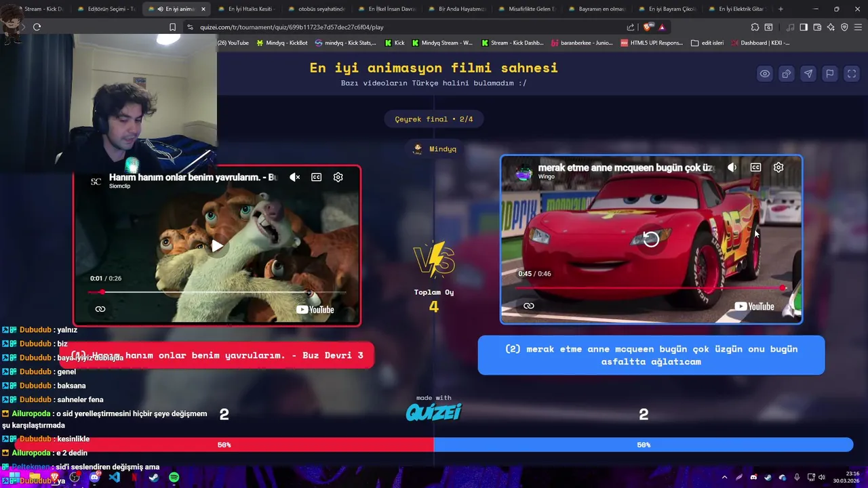This screenshot has height=488, width=868.
Task: Open taskbar clock showing 23:16
Action: [847, 477]
